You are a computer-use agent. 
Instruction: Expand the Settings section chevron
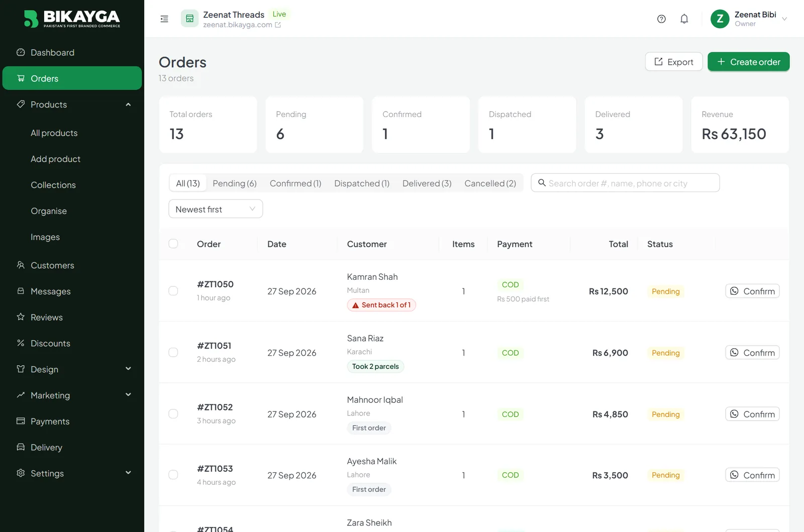click(128, 473)
